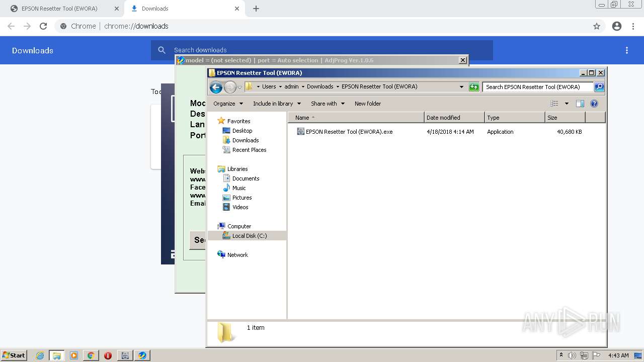Click the Users breadcrumb in address bar
The height and width of the screenshot is (362, 644).
(269, 86)
